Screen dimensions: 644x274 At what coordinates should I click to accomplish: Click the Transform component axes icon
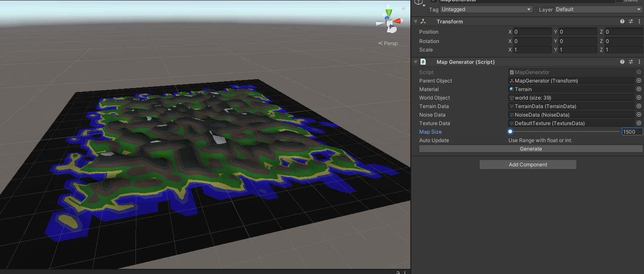(x=423, y=21)
